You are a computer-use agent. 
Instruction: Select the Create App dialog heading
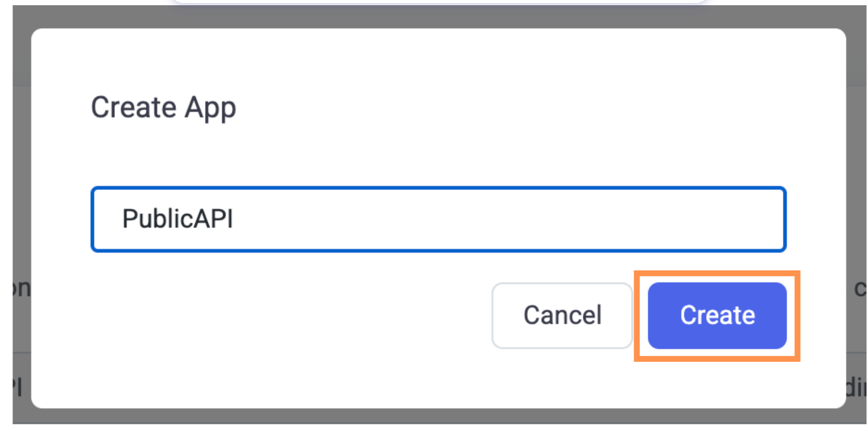(163, 108)
